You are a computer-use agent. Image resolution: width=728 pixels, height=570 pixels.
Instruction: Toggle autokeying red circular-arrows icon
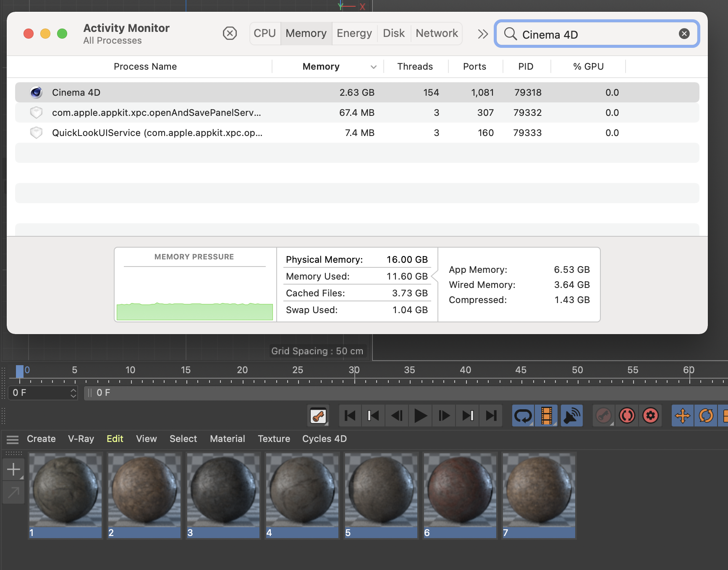627,416
